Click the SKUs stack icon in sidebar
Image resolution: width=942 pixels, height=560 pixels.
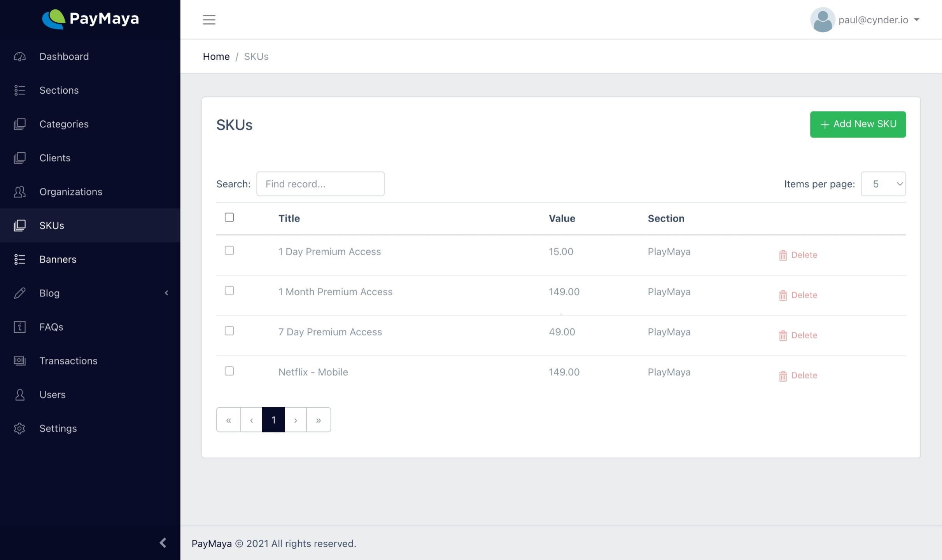pyautogui.click(x=19, y=225)
